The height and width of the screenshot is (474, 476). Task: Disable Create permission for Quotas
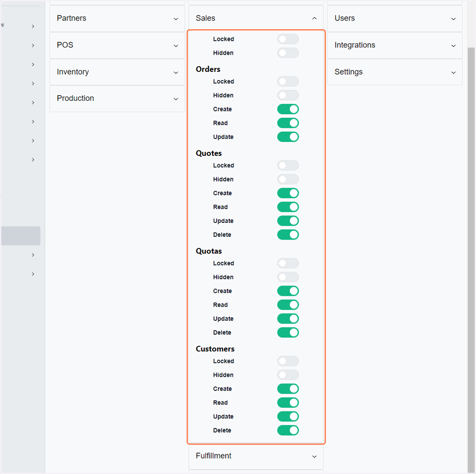click(288, 292)
